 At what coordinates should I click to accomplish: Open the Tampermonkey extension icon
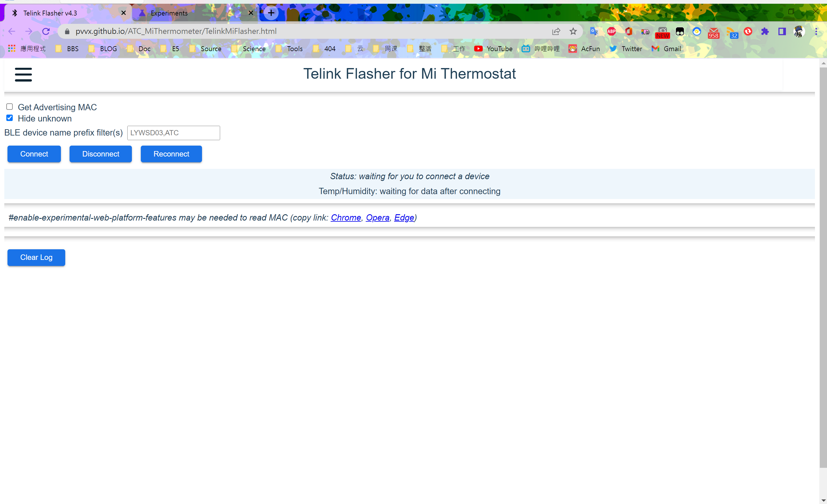click(x=680, y=32)
